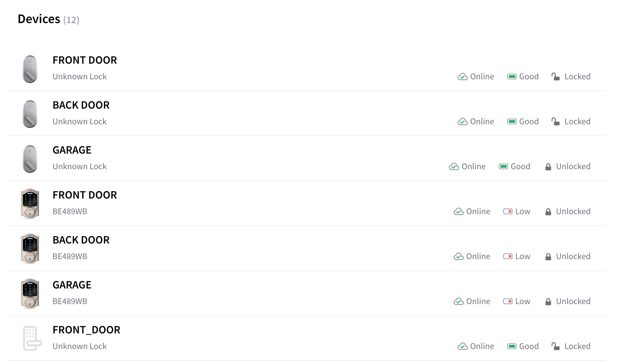Click the Good battery icon on GARAGE Unknown Lock

pyautogui.click(x=503, y=166)
